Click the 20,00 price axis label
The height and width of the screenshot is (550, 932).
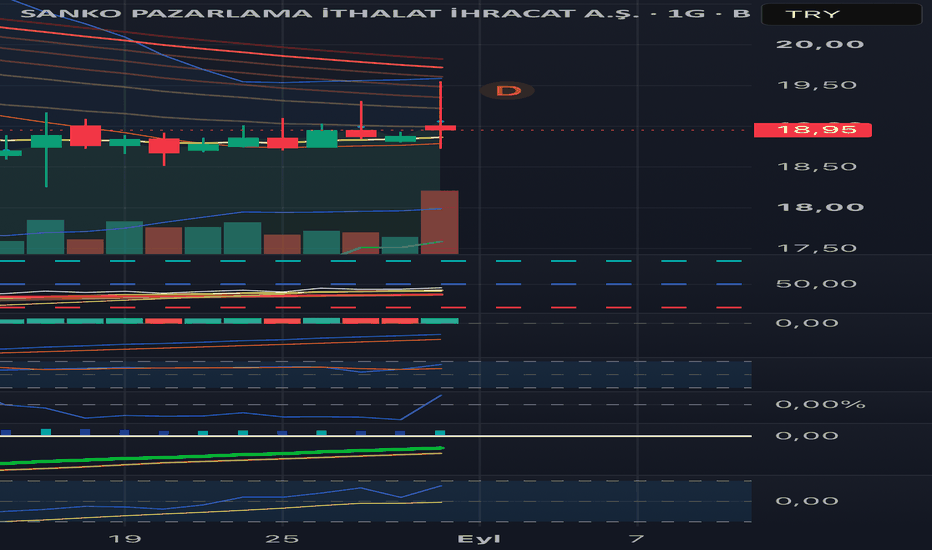pyautogui.click(x=820, y=45)
